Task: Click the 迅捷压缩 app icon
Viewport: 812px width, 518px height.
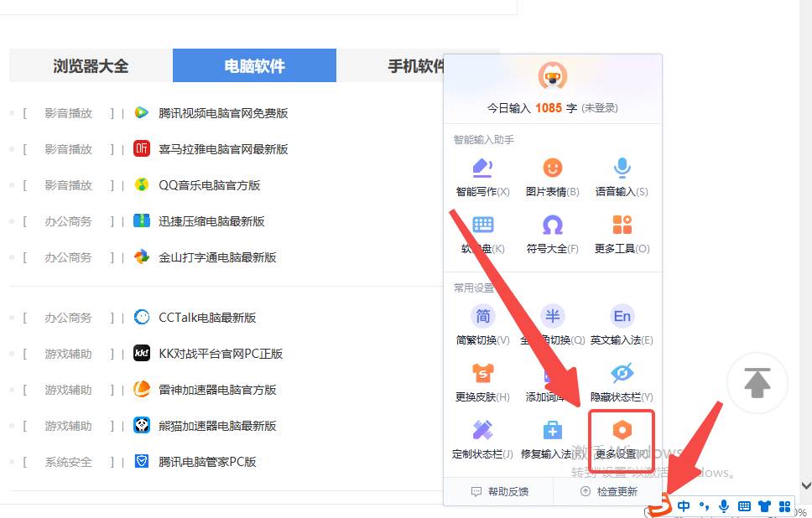Action: click(142, 221)
